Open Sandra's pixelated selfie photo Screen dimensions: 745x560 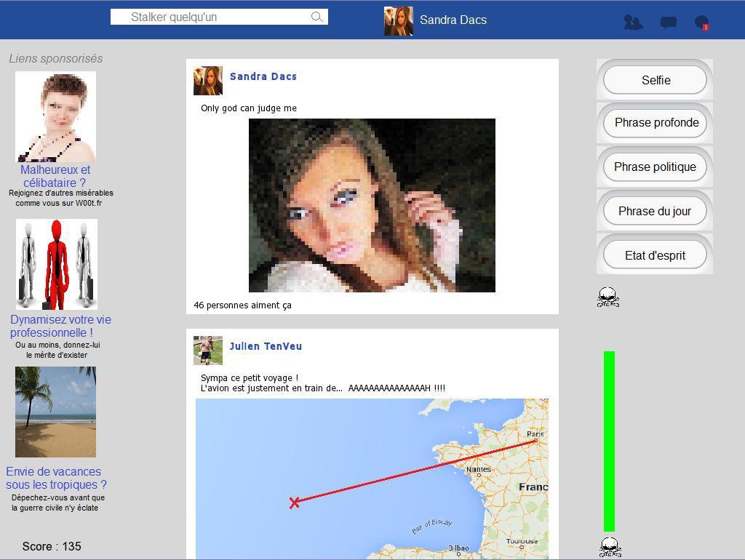tap(372, 205)
